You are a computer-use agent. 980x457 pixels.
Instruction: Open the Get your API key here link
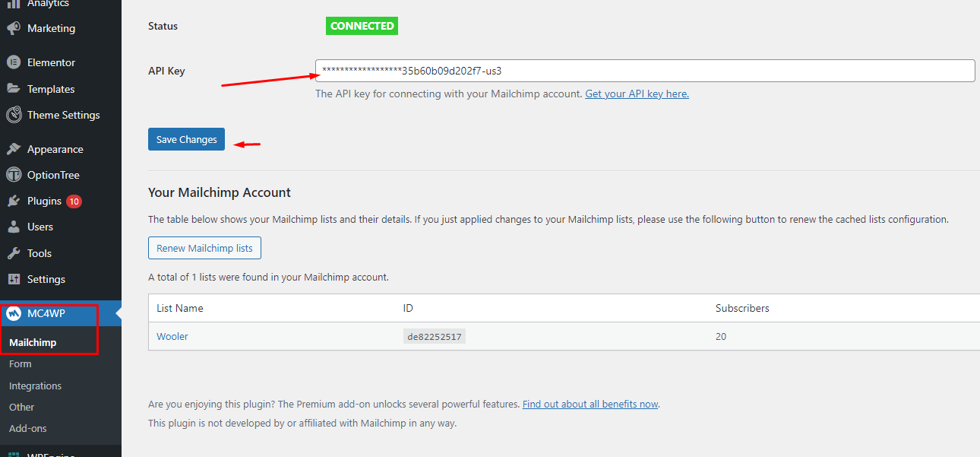[637, 94]
